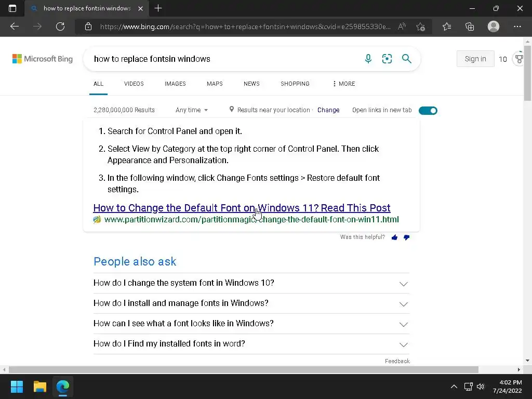Open the clock and date in taskbar
Viewport: 532px width, 399px height.
507,387
